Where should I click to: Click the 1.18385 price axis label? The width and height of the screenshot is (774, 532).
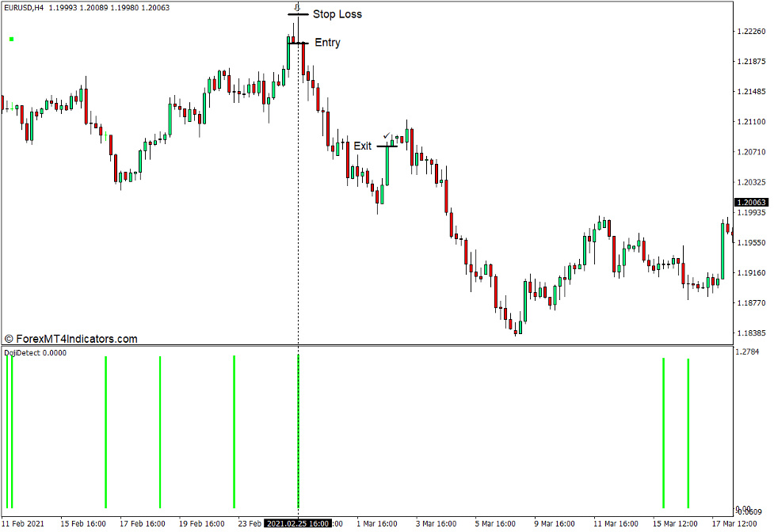pyautogui.click(x=751, y=333)
